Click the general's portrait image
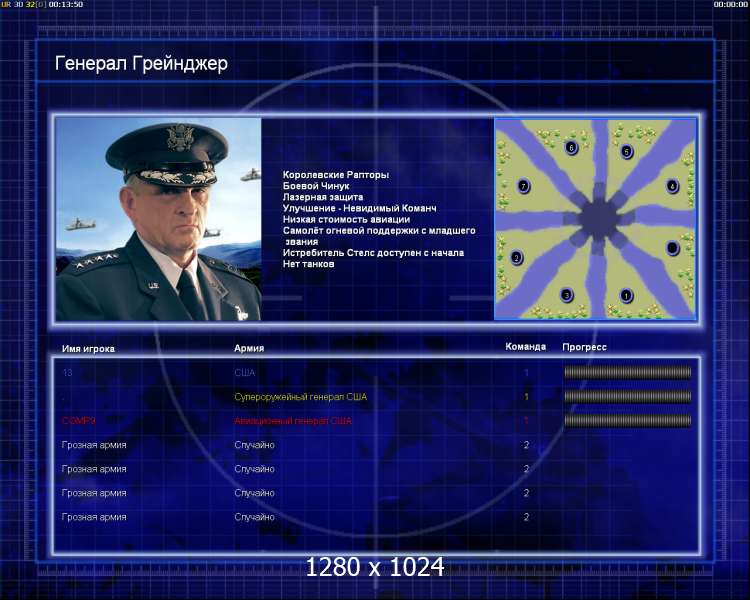Screen dimensions: 750x600 pyautogui.click(x=158, y=219)
